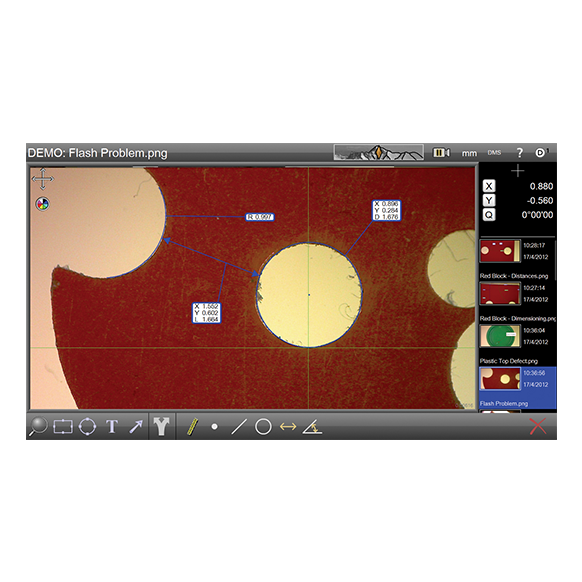
Task: Select the text annotation T tool
Action: pyautogui.click(x=112, y=426)
